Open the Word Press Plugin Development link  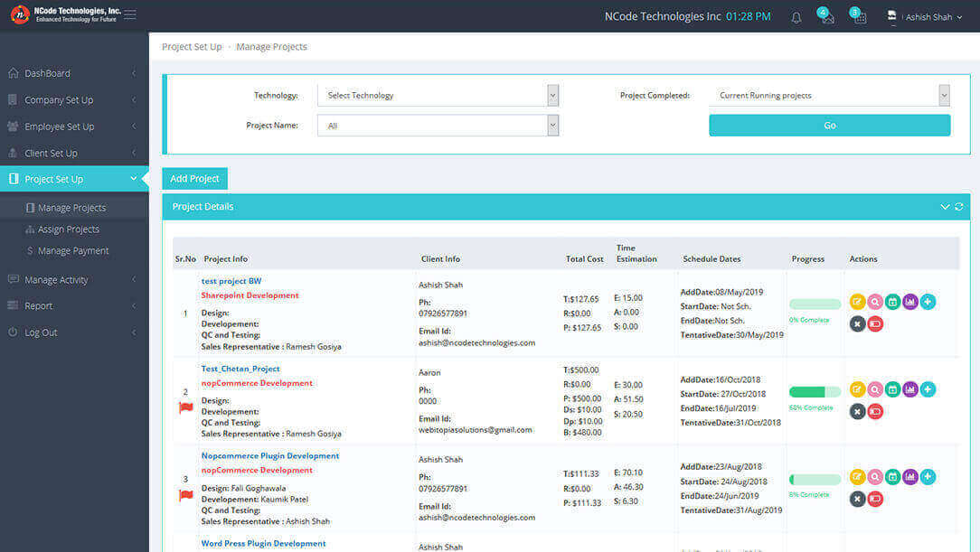pos(263,543)
